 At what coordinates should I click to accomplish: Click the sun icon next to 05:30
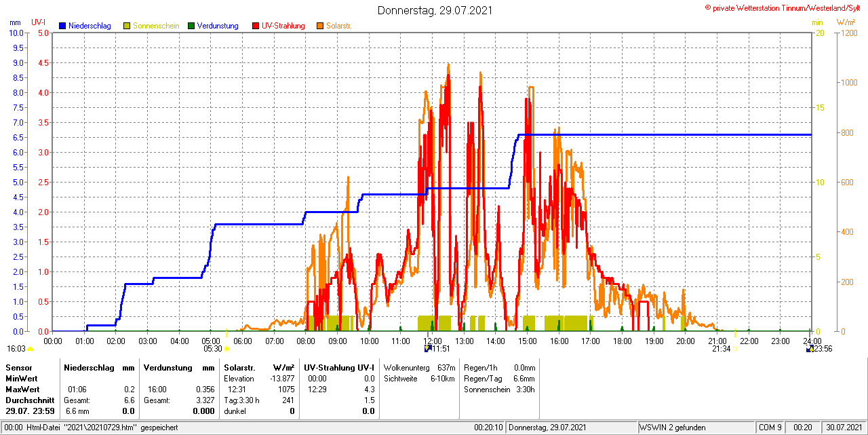(226, 349)
